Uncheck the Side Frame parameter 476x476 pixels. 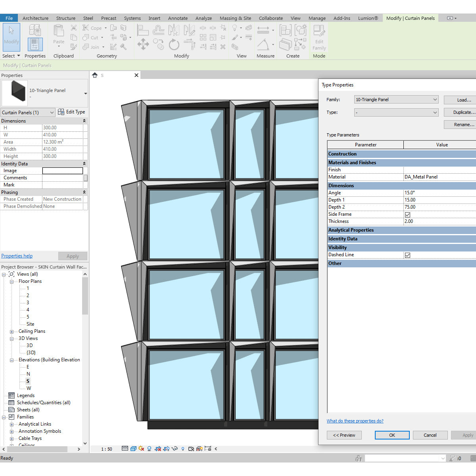407,214
